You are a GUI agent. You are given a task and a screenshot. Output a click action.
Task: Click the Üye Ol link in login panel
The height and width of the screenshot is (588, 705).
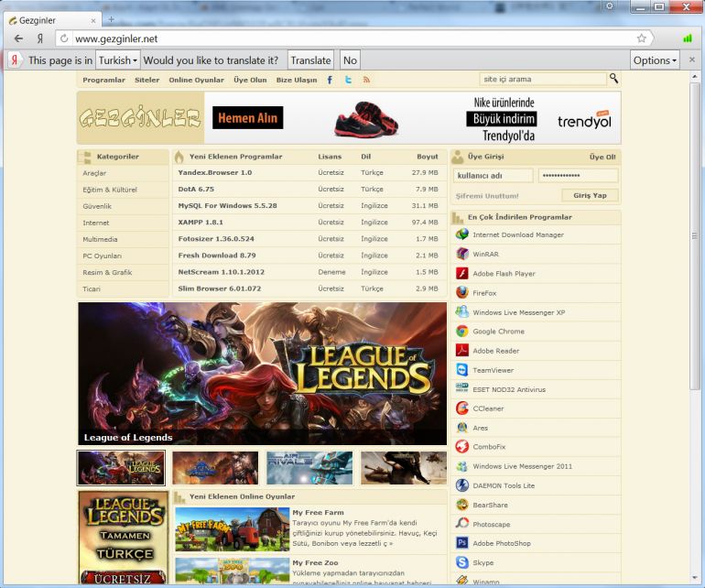602,157
